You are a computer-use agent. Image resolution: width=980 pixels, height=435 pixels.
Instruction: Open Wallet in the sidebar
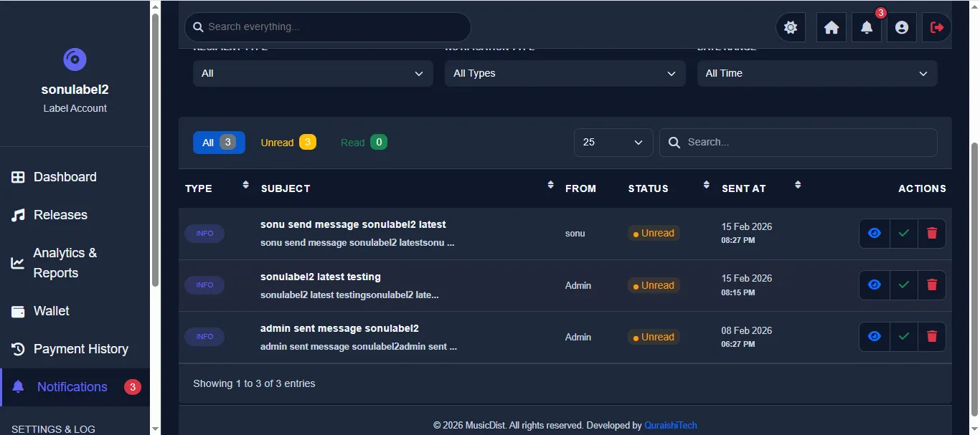tap(75, 311)
